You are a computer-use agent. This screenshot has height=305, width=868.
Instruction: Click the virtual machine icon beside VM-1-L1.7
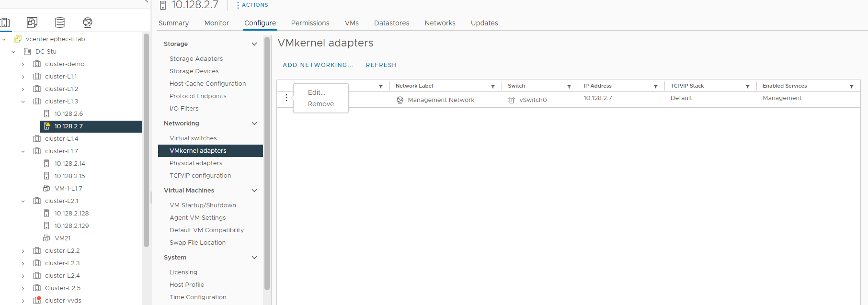click(46, 188)
